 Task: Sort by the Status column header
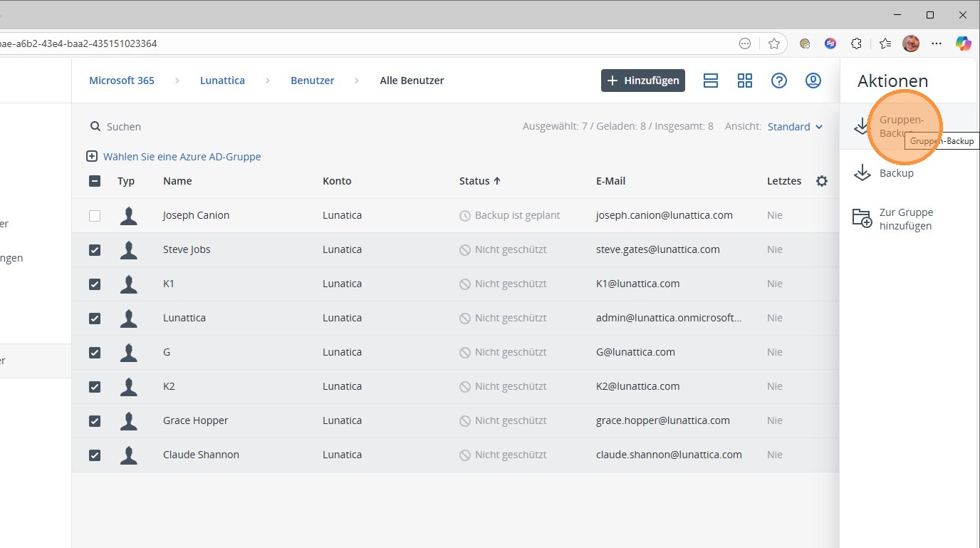[x=480, y=181]
